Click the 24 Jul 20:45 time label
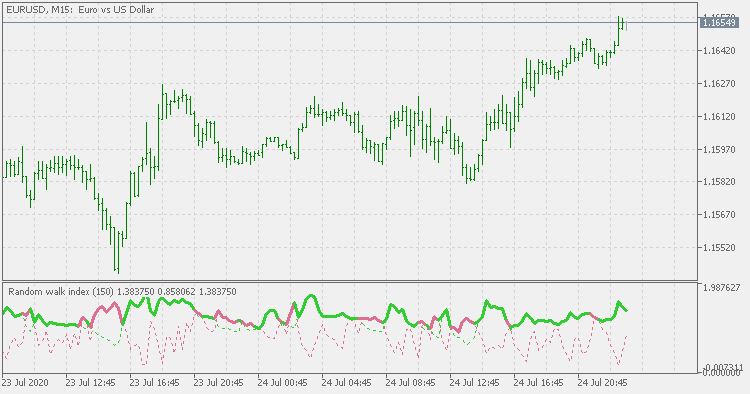 coord(602,383)
